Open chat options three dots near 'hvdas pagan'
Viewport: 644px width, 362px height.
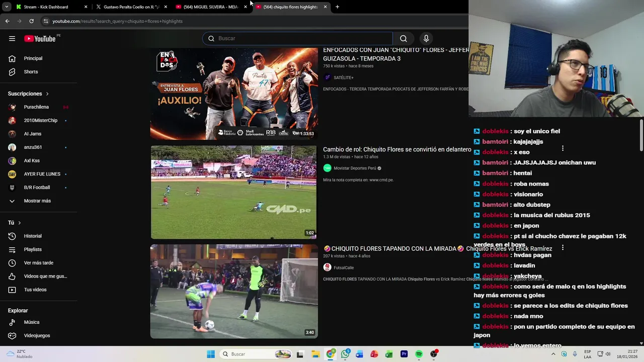[x=562, y=248]
